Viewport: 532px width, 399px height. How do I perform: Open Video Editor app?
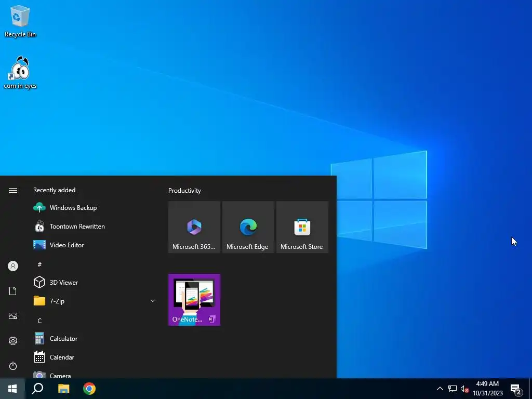(95, 245)
